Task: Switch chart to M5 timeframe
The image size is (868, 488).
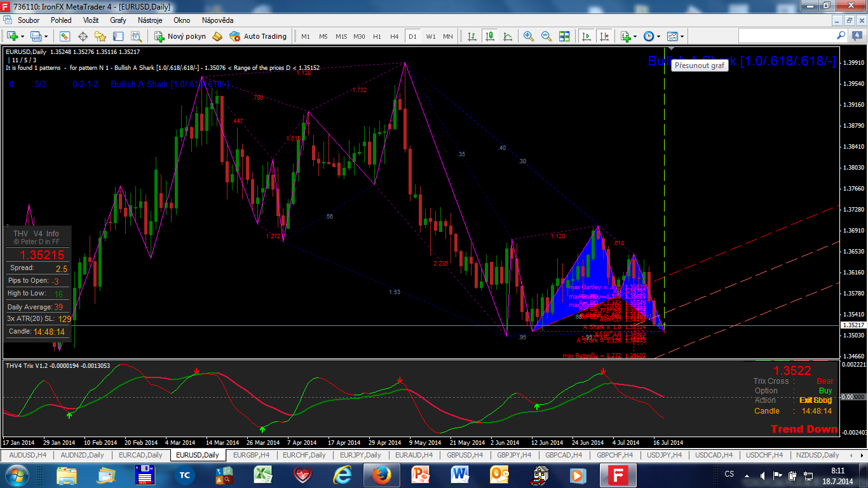Action: pos(323,36)
